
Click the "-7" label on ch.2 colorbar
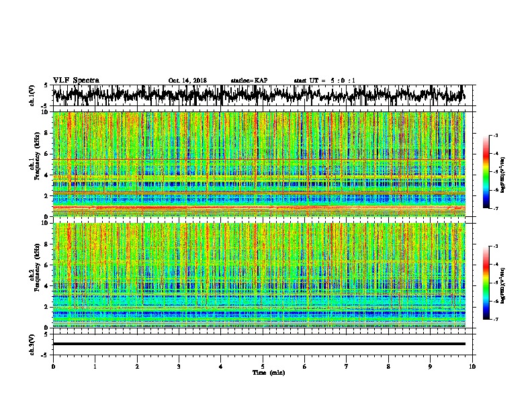coord(495,319)
